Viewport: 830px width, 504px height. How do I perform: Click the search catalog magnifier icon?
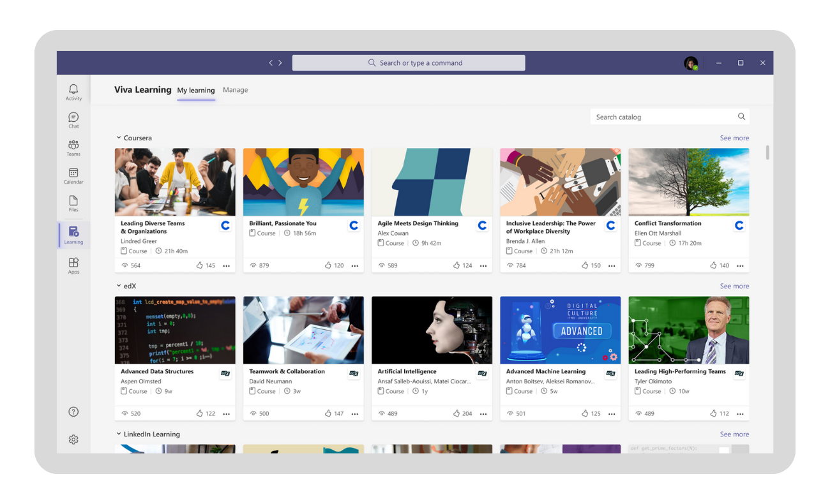point(741,117)
